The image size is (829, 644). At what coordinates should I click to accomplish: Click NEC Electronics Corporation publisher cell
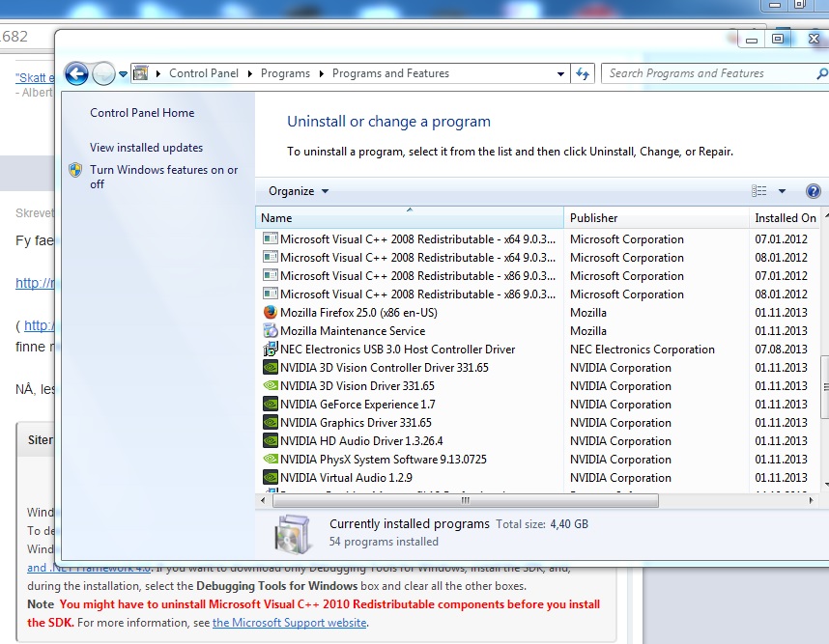[x=643, y=350]
